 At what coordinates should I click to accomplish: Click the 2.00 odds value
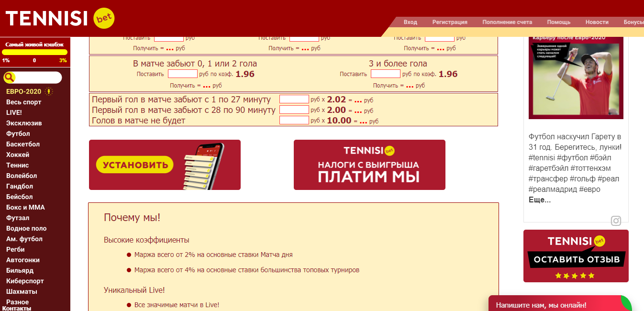(x=336, y=110)
